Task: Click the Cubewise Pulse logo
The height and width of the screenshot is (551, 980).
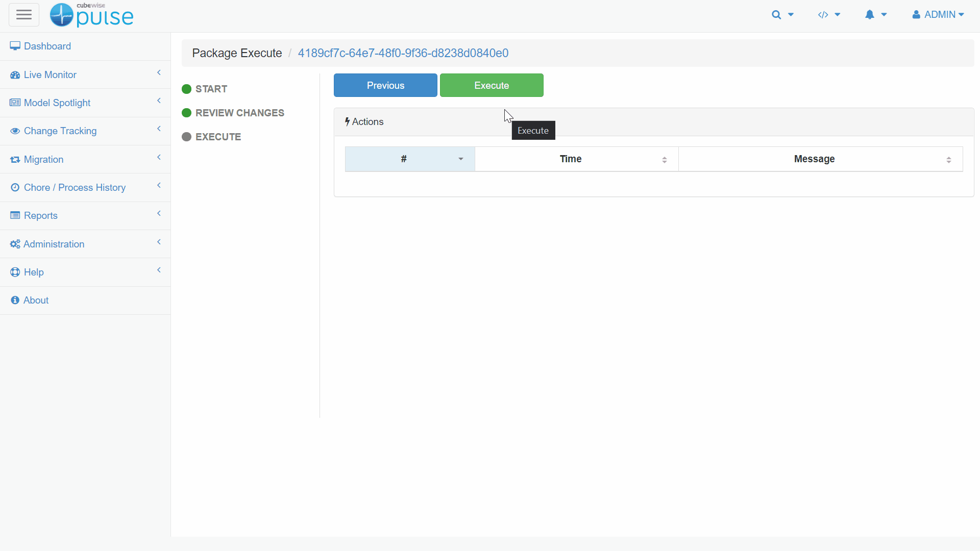Action: pyautogui.click(x=92, y=15)
